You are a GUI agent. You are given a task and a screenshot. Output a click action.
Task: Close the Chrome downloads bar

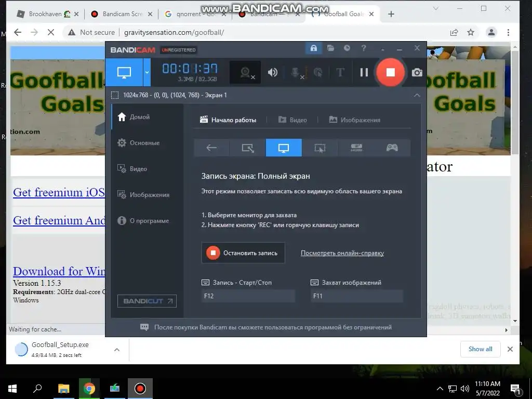click(510, 349)
